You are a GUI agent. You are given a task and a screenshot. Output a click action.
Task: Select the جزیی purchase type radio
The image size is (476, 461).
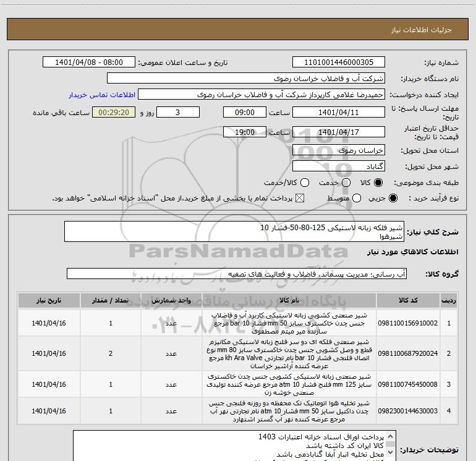(393, 198)
